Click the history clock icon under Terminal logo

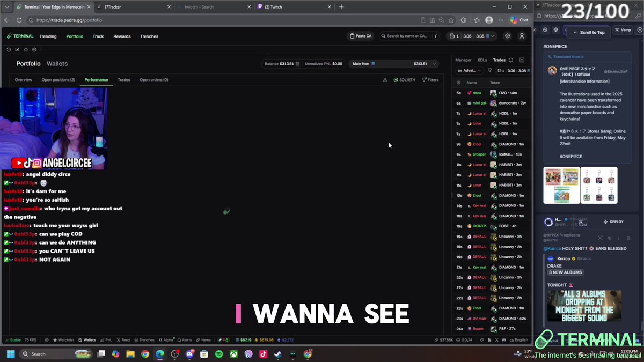[x=9, y=50]
